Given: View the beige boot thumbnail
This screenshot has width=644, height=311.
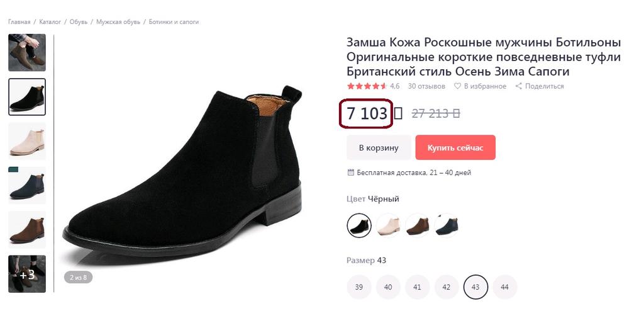Looking at the screenshot, I should (27, 140).
